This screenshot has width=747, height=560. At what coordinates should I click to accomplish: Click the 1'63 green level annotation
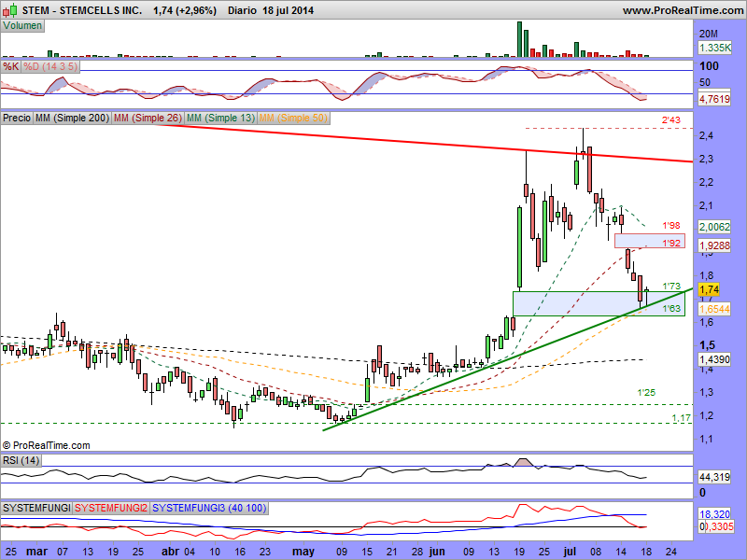tap(671, 309)
